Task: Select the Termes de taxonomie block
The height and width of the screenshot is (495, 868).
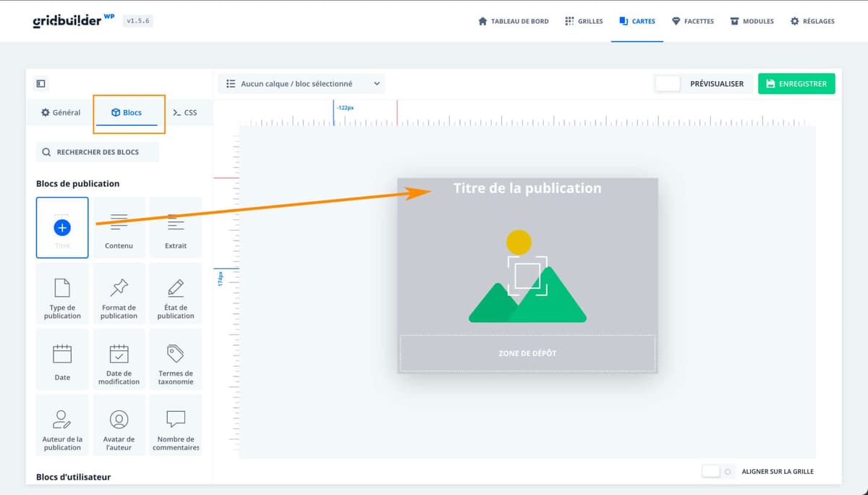Action: pos(175,359)
